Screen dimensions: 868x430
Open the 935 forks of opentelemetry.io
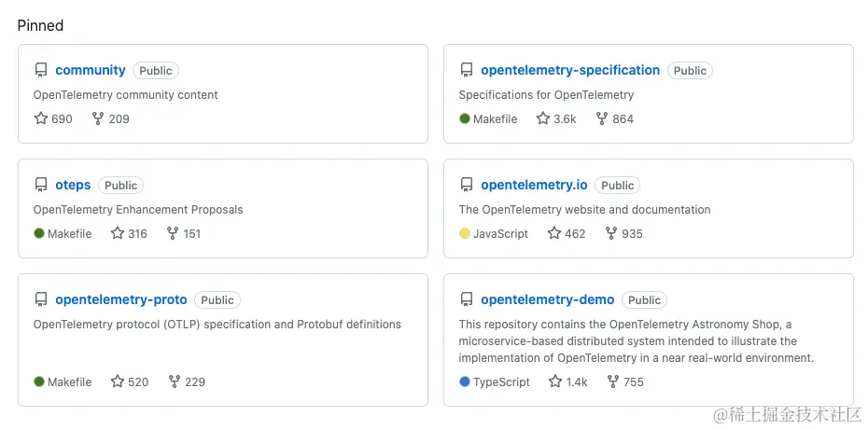pos(623,233)
